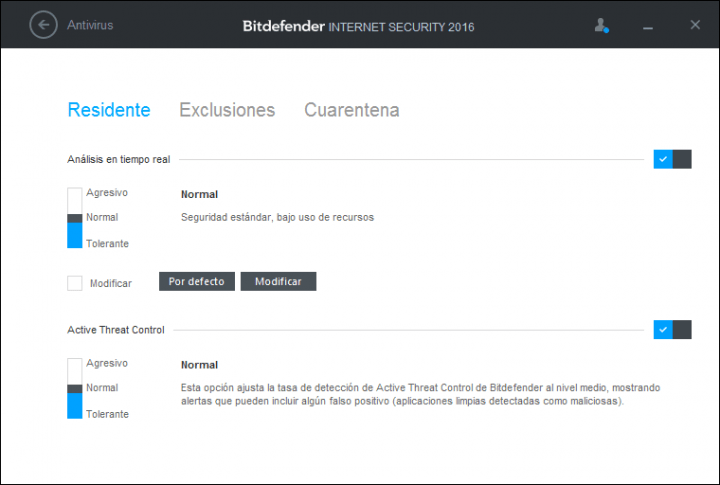Click the Por defecto button
Image resolution: width=720 pixels, height=485 pixels.
click(197, 282)
